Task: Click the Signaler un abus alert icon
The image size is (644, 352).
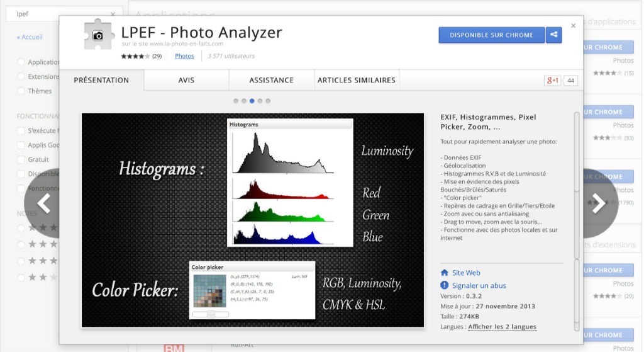Action: tap(445, 285)
